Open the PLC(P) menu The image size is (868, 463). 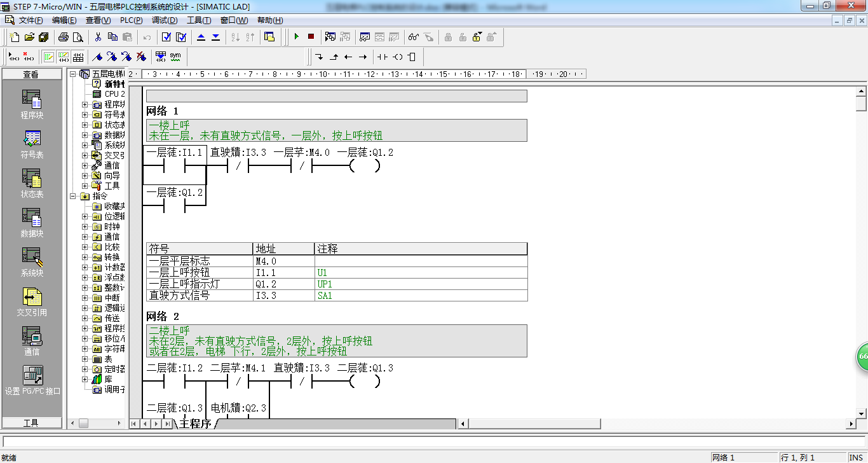coord(131,20)
